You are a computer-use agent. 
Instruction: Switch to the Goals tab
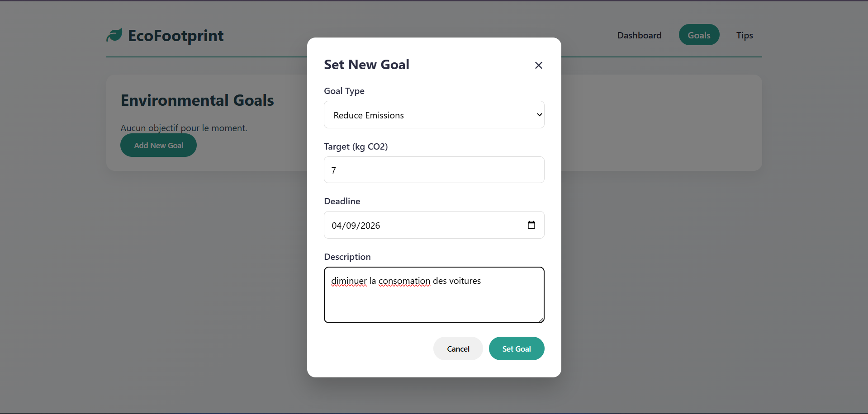699,35
